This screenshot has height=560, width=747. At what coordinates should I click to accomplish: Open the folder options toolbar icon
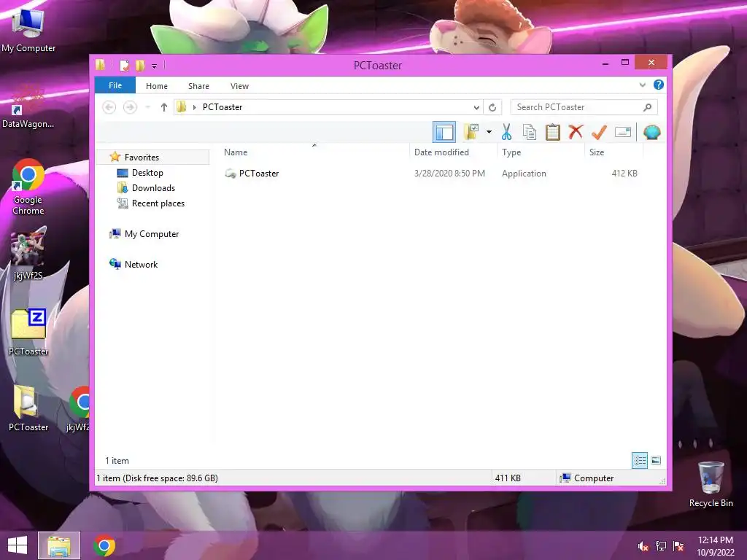tap(471, 132)
